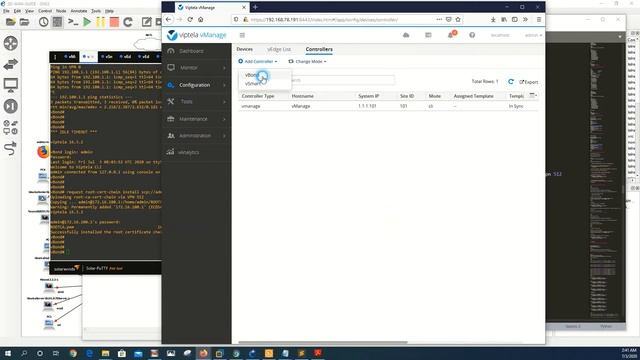Switch to Devices tab
The image size is (640, 360).
[244, 49]
